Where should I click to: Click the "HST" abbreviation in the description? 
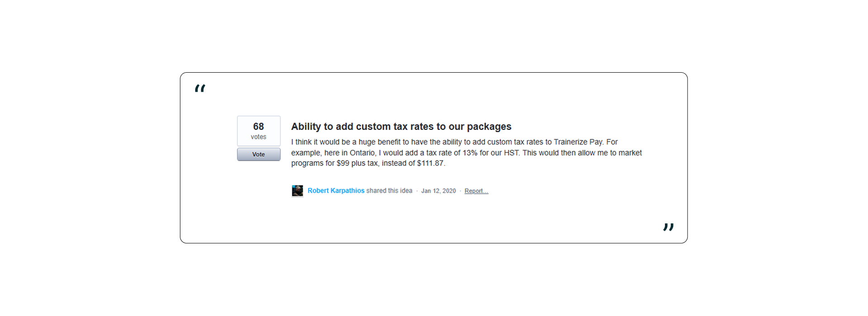click(x=511, y=153)
